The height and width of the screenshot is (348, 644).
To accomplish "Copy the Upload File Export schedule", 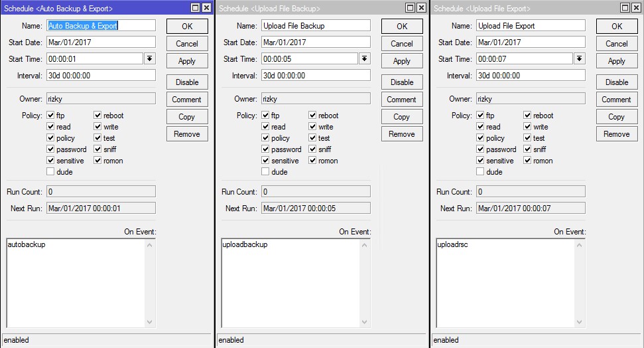I will pyautogui.click(x=617, y=117).
